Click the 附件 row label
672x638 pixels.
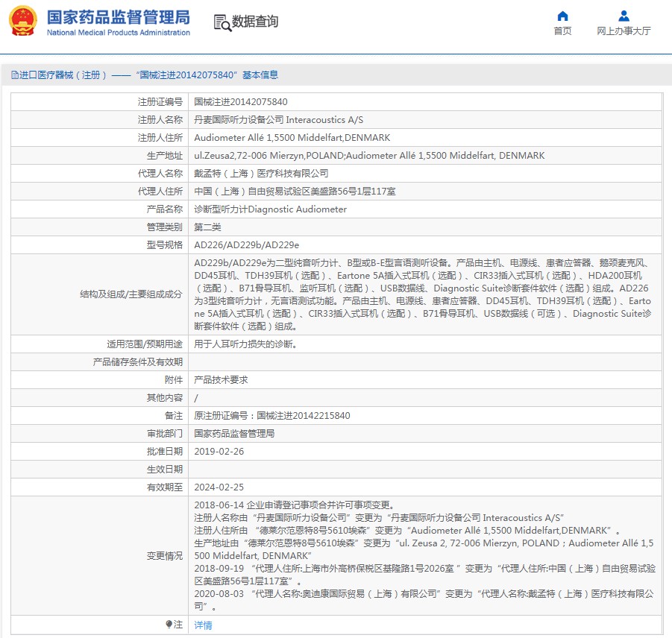click(174, 380)
